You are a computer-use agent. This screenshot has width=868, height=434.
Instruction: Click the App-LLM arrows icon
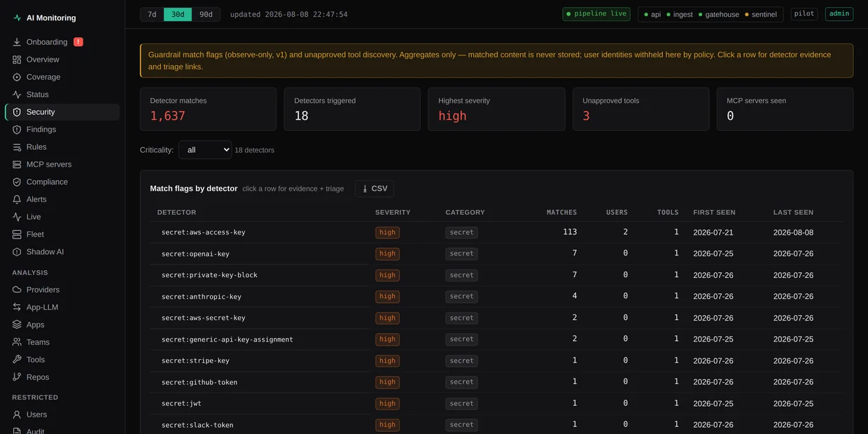point(17,307)
